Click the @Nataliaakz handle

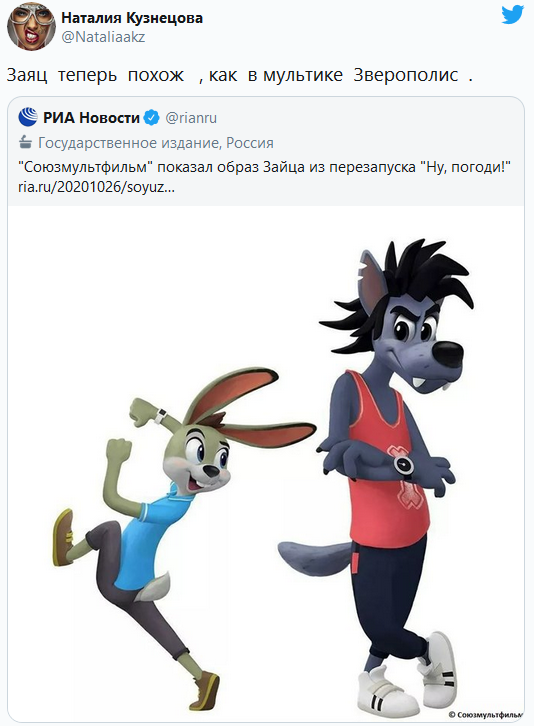pos(103,37)
